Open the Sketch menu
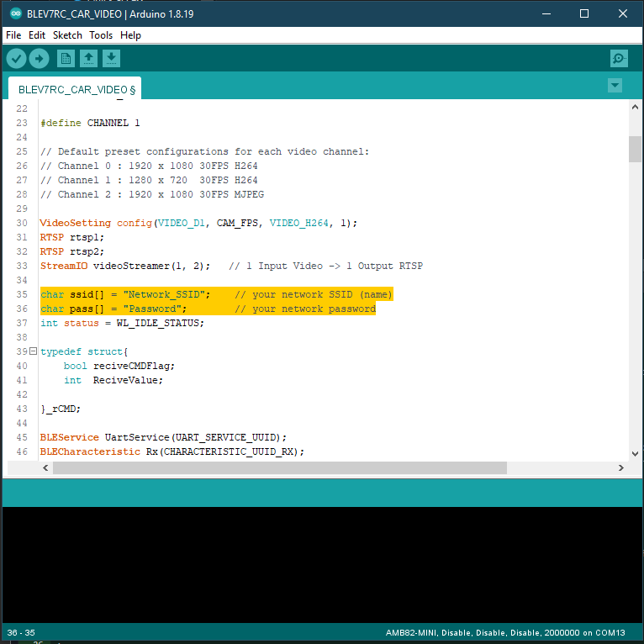The height and width of the screenshot is (644, 644). click(67, 35)
